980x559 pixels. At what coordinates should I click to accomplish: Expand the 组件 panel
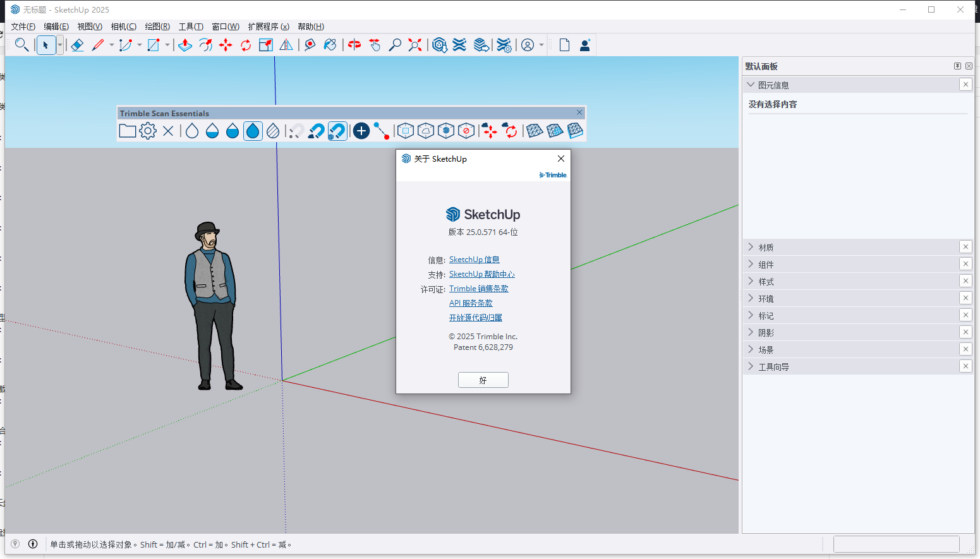pos(751,264)
